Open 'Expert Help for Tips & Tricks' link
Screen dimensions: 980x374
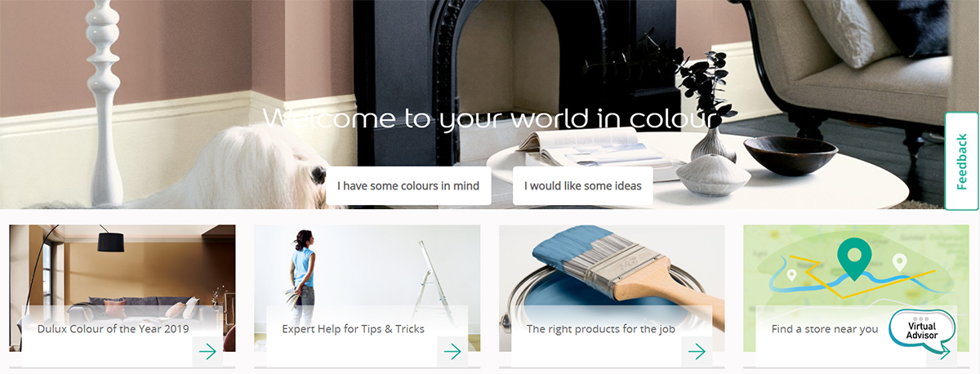pyautogui.click(x=353, y=329)
